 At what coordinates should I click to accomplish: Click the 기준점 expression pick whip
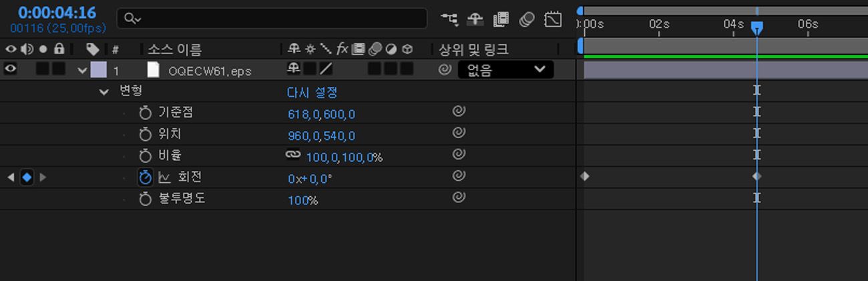point(458,111)
